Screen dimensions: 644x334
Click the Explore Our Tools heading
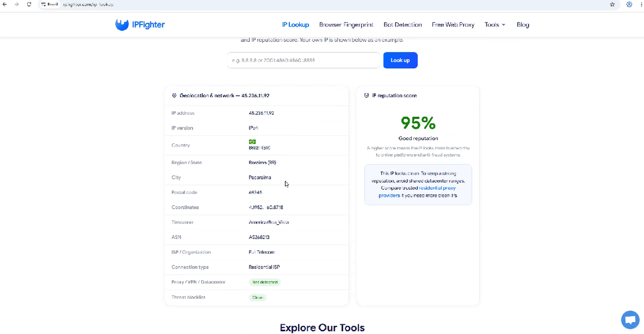coord(322,328)
